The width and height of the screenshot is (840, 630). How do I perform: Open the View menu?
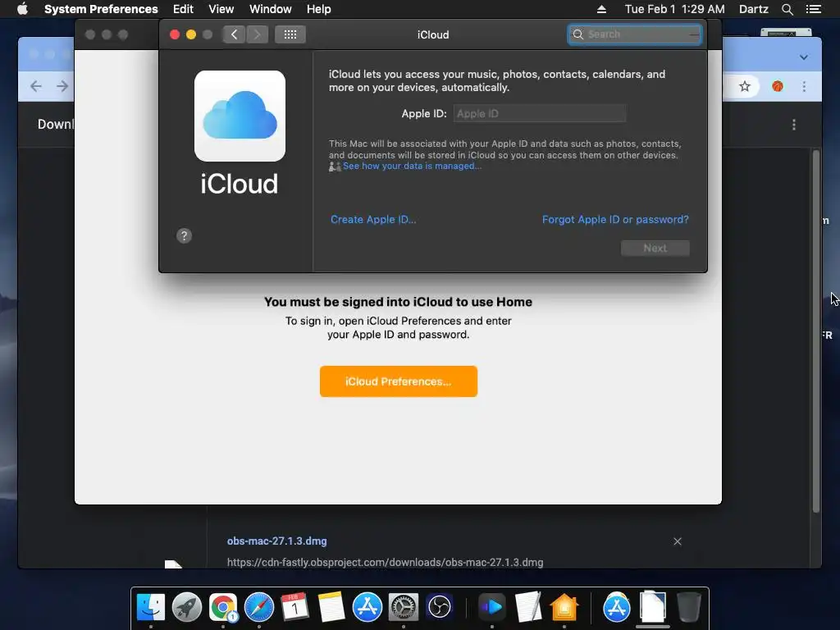(221, 9)
